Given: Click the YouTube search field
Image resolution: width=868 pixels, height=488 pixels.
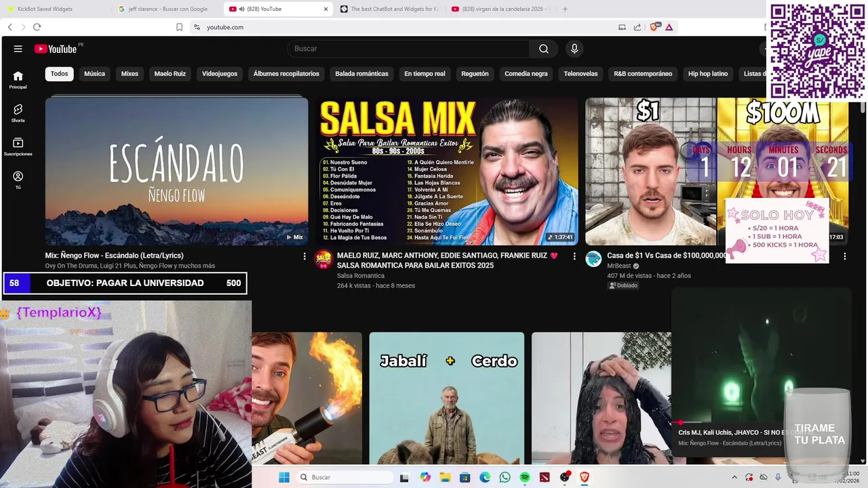Looking at the screenshot, I should pos(409,49).
